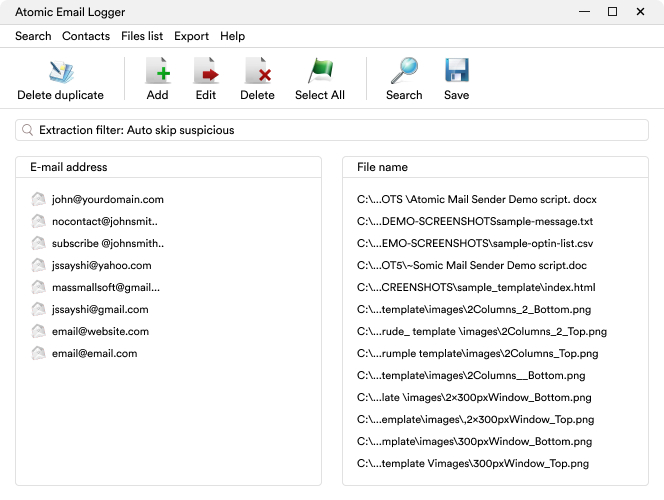
Task: Select jssayshi@yahoo.com in the email list
Action: tap(101, 265)
